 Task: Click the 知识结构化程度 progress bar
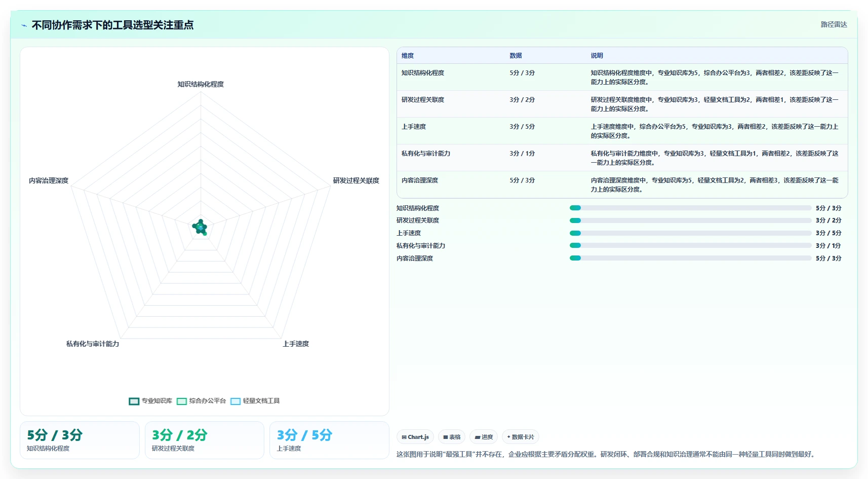(x=690, y=208)
